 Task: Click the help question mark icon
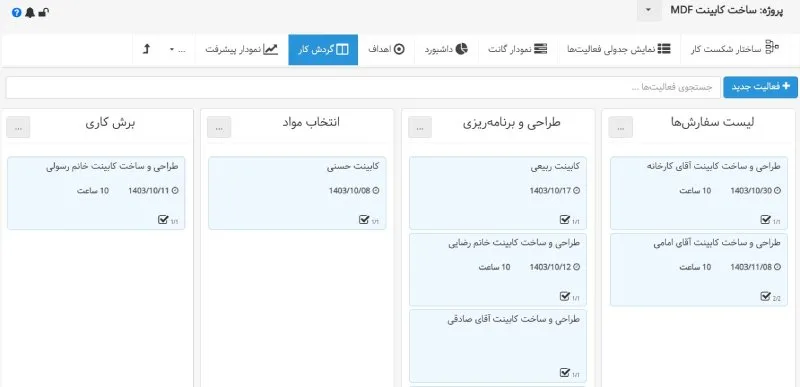(16, 13)
